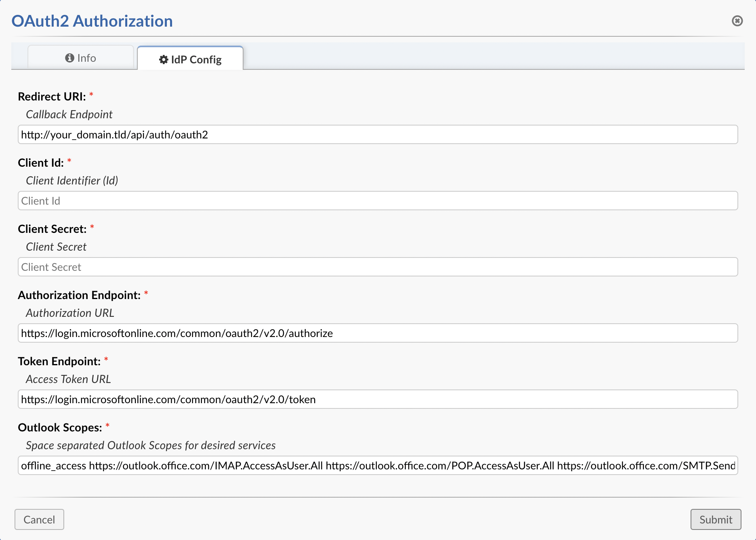The width and height of the screenshot is (756, 540).
Task: Click the gear icon on IdP Config tab
Action: coord(164,59)
